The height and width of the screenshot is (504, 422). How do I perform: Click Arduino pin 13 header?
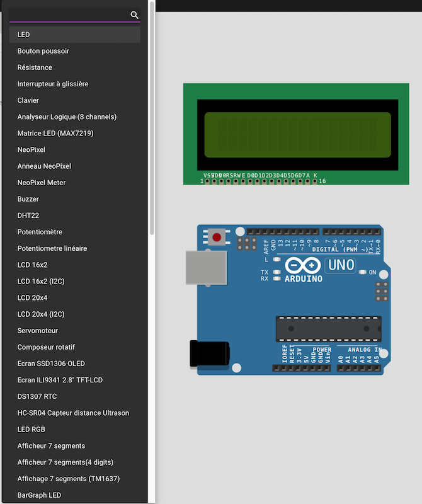tap(279, 231)
